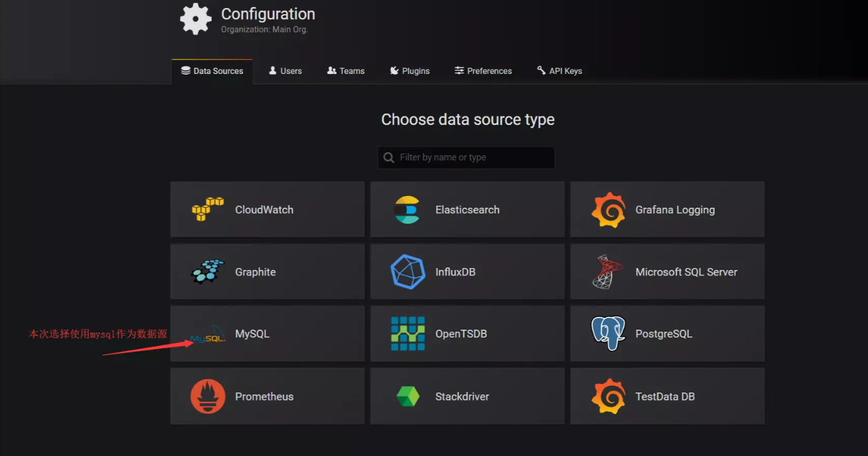Click the Elasticsearch logo icon
The height and width of the screenshot is (456, 868).
click(x=408, y=210)
